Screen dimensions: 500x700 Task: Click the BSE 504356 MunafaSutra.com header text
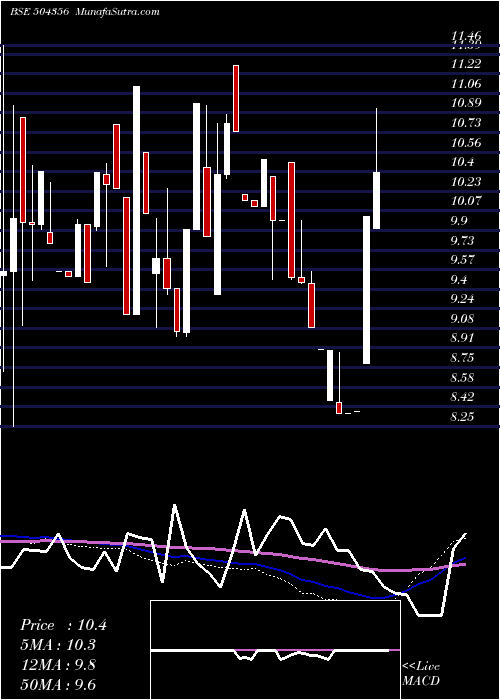85,12
